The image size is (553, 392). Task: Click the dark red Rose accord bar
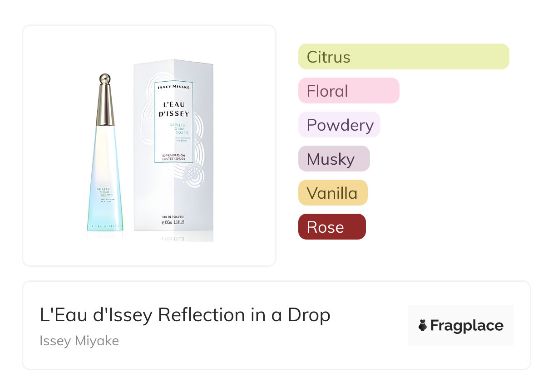332,227
